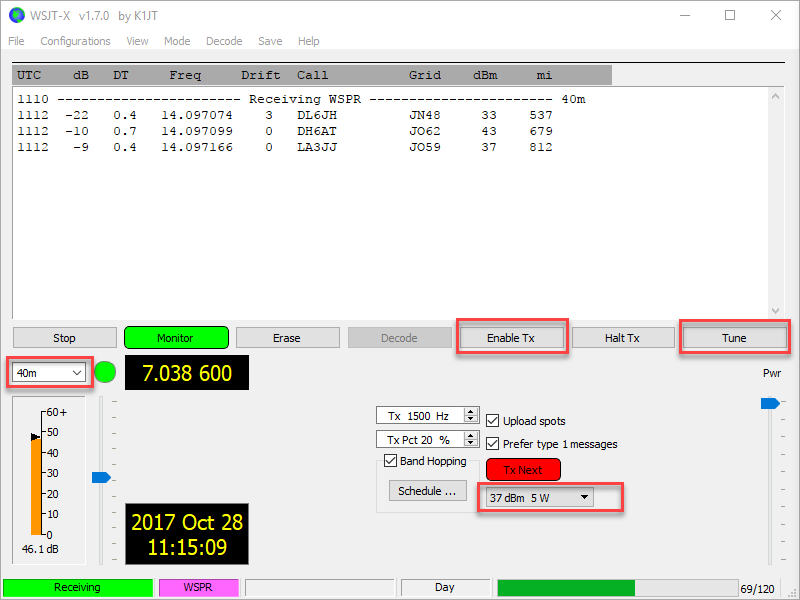
Task: Click the Call column header
Action: pos(313,76)
